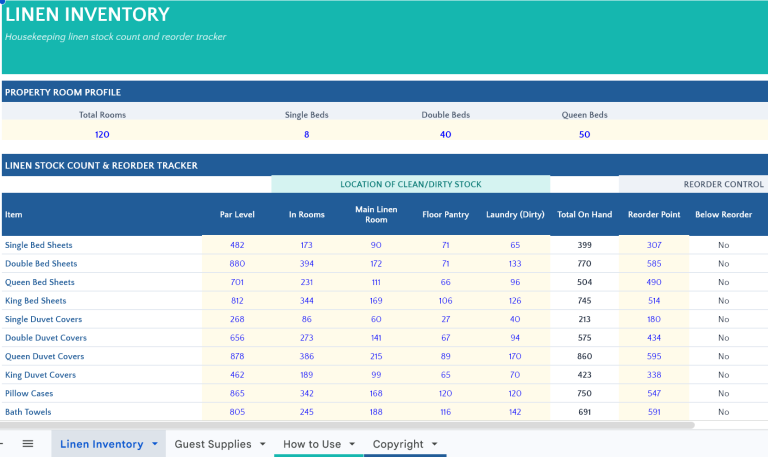Expand the Linen Inventory tab dropdown arrow
The height and width of the screenshot is (457, 768).
(x=155, y=444)
